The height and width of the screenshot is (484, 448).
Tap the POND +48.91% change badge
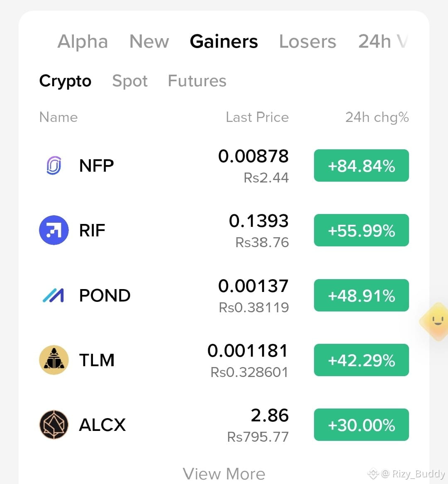[361, 295]
